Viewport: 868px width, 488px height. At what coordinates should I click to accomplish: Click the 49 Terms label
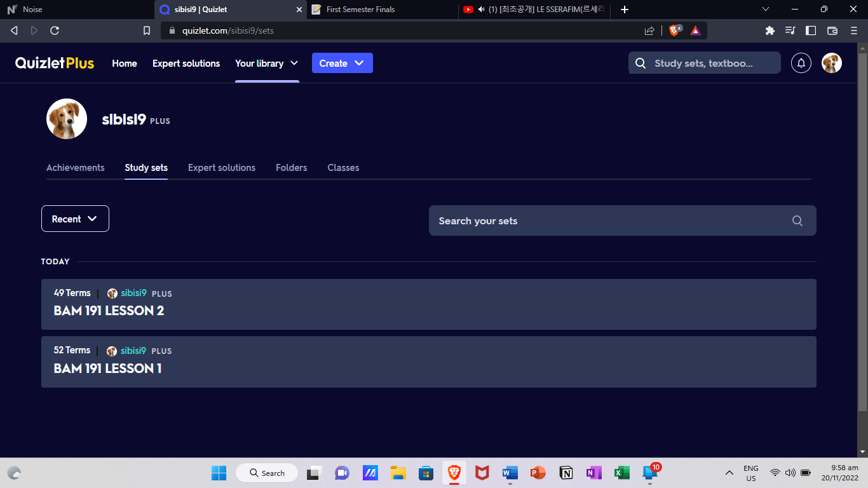(72, 293)
